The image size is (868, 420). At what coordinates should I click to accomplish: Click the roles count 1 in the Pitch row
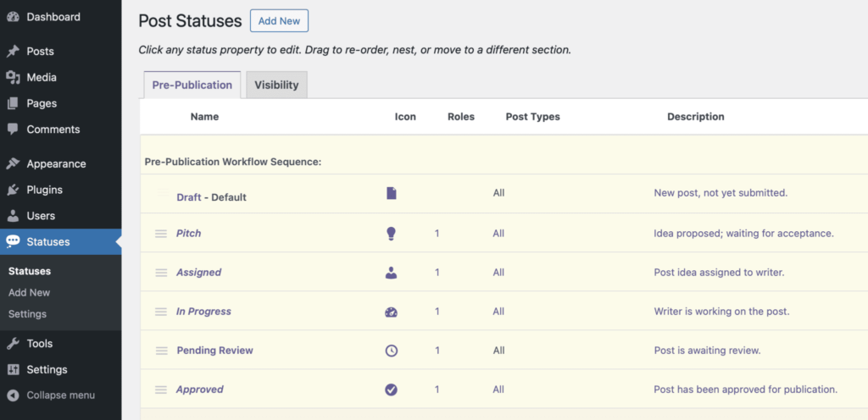click(x=437, y=234)
